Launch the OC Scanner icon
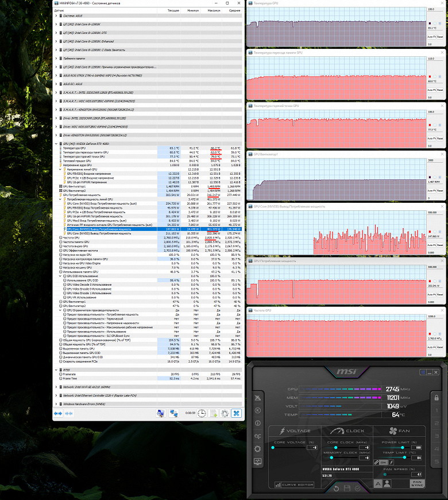Image resolution: width=448 pixels, height=500 pixels. click(257, 436)
